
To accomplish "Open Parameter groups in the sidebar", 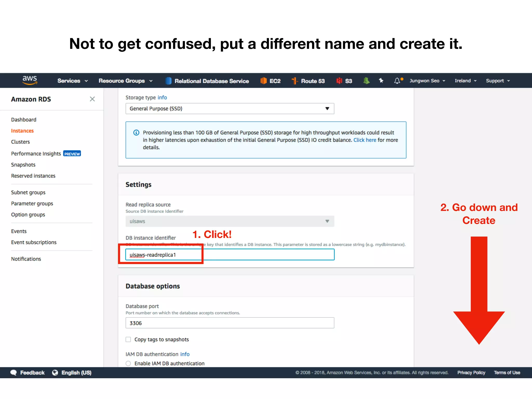I will point(32,204).
